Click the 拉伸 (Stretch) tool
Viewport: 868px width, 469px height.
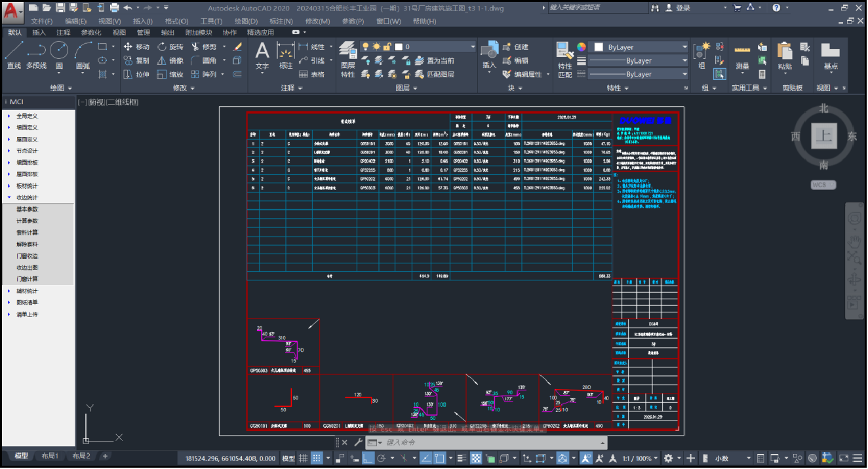(137, 75)
